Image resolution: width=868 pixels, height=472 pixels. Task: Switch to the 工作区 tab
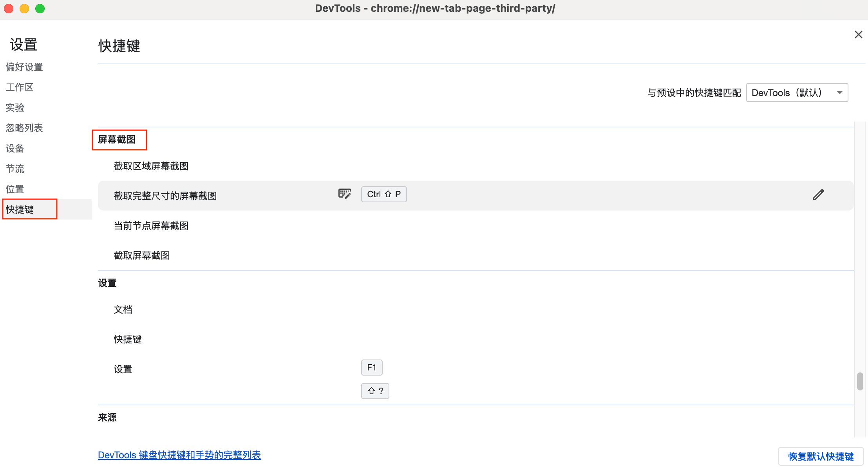click(x=20, y=87)
